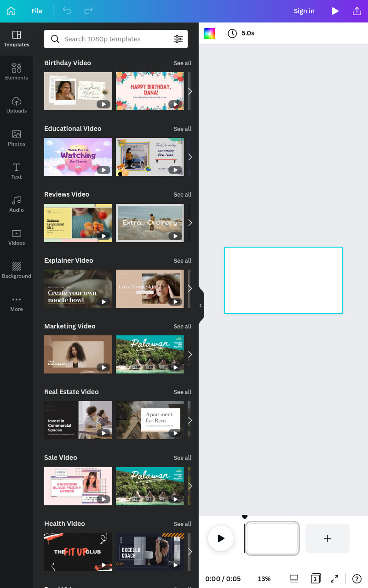
Task: Go to the Canva home icon
Action: point(11,11)
